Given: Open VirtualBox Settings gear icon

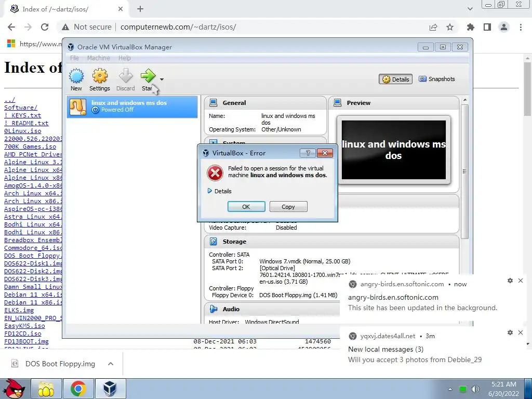Looking at the screenshot, I should 100,76.
